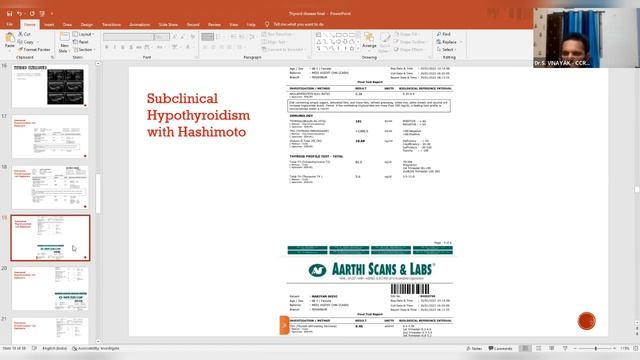Open the font name combo box
640x360 pixels.
pos(129,37)
